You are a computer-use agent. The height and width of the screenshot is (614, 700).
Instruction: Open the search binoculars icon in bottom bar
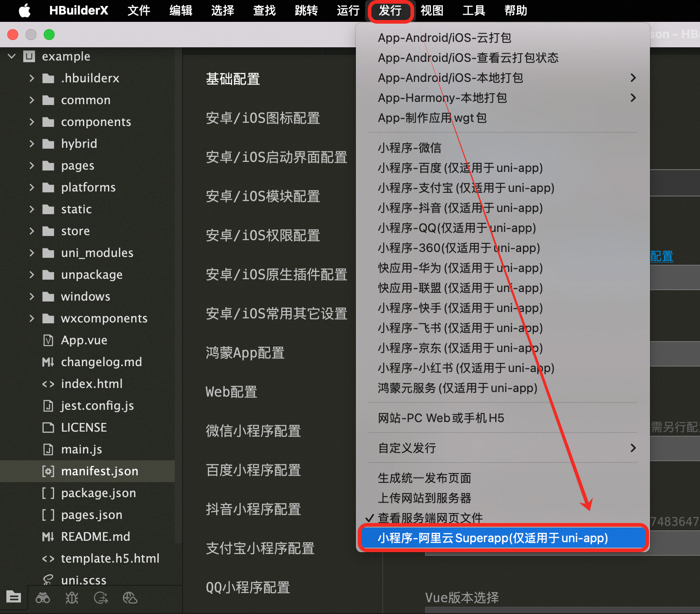point(43,598)
